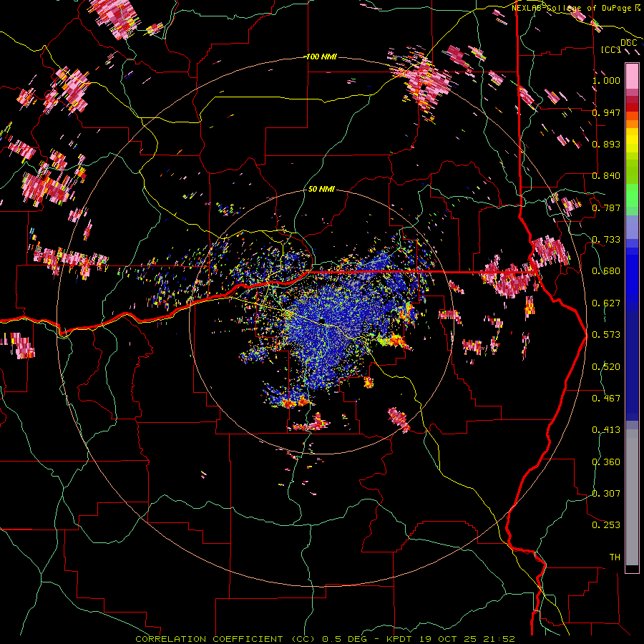Image resolution: width=644 pixels, height=644 pixels.
Task: Click the black radar site dot at map center
Action: pyautogui.click(x=323, y=321)
